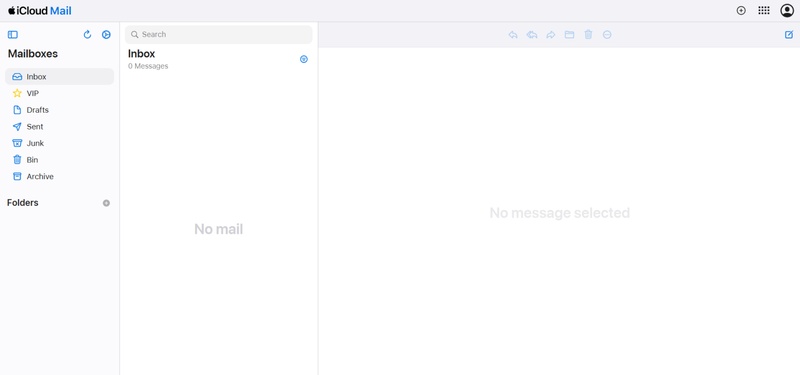Click the Reply All double-arrow icon
The width and height of the screenshot is (800, 375).
(532, 35)
